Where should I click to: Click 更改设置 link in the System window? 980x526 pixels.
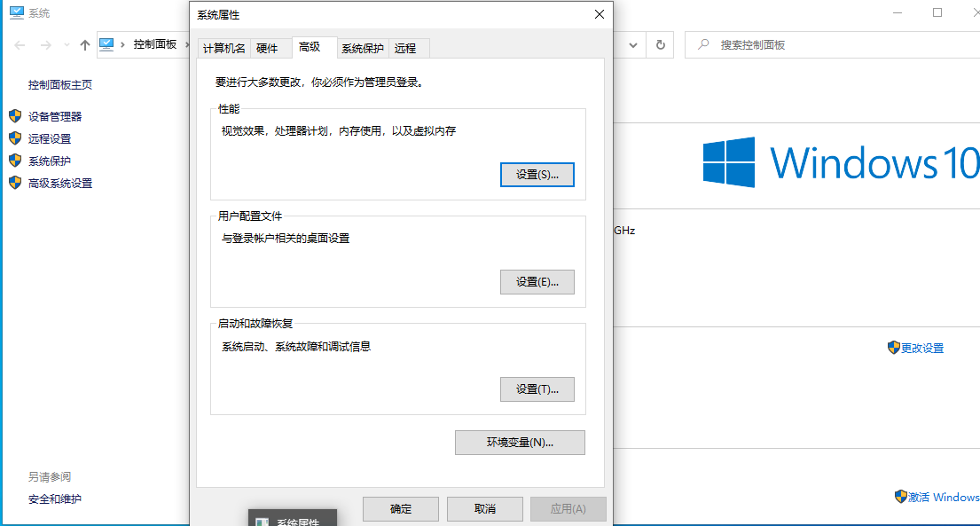921,349
